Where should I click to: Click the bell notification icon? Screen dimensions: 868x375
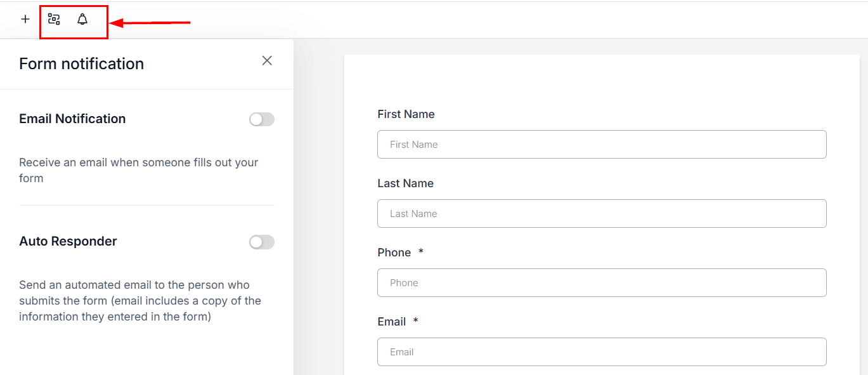pyautogui.click(x=82, y=20)
